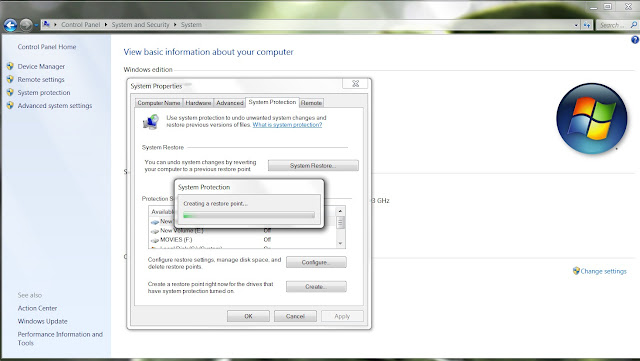Click shield icon next to Change settings
The image size is (640, 361).
(576, 271)
